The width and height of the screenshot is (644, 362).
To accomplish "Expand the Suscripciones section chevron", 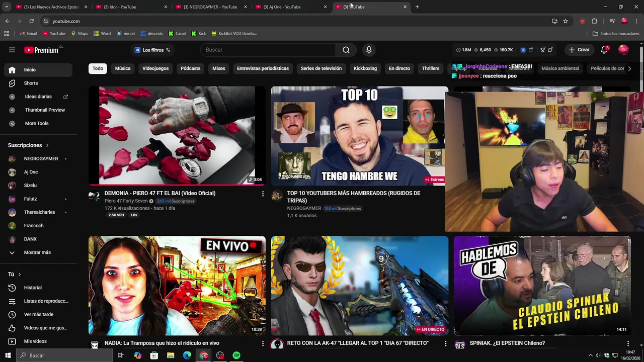I will point(47,145).
